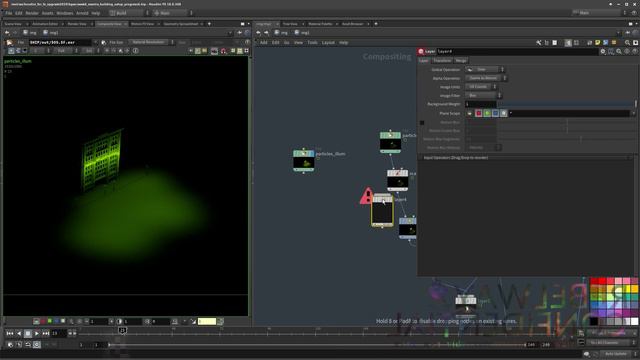Jump to the first frame
The width and height of the screenshot is (640, 360).
(10, 333)
